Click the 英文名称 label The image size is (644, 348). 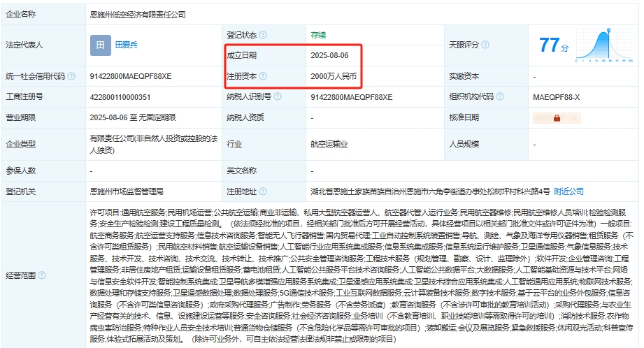pyautogui.click(x=241, y=171)
